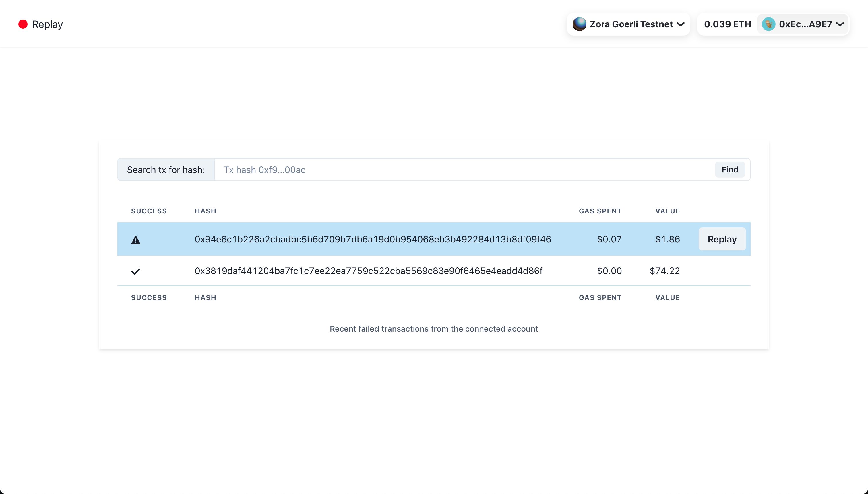The height and width of the screenshot is (494, 868).
Task: Click the top HASH column header
Action: (205, 211)
